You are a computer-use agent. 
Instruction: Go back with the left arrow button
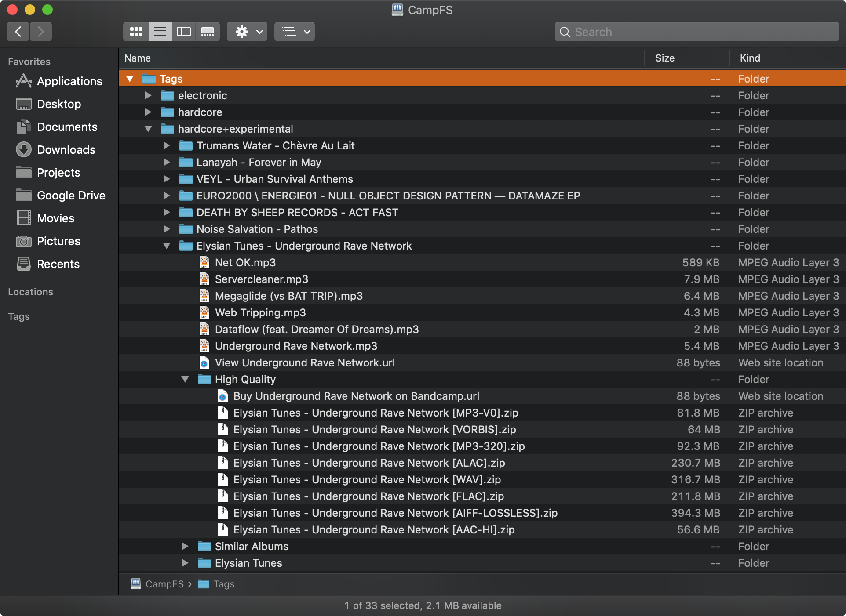coord(18,32)
